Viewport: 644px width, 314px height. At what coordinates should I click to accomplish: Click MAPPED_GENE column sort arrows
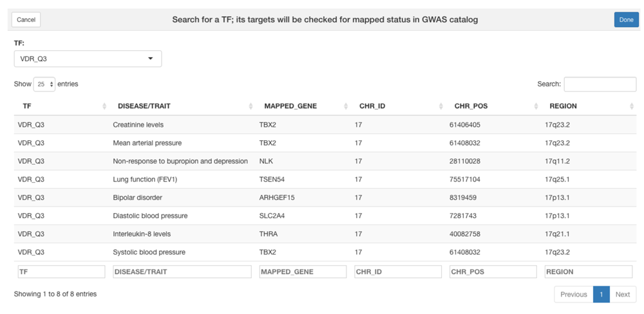pyautogui.click(x=346, y=106)
